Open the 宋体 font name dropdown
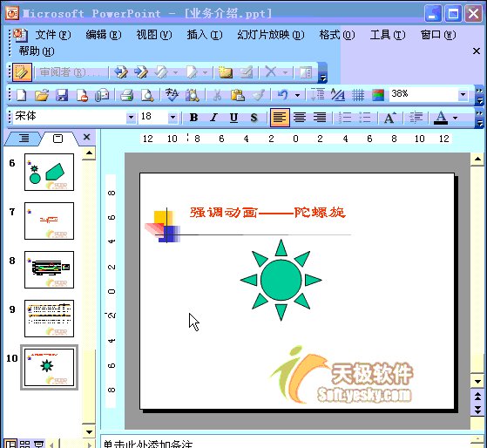Viewport: 487px width, 448px height. 131,118
